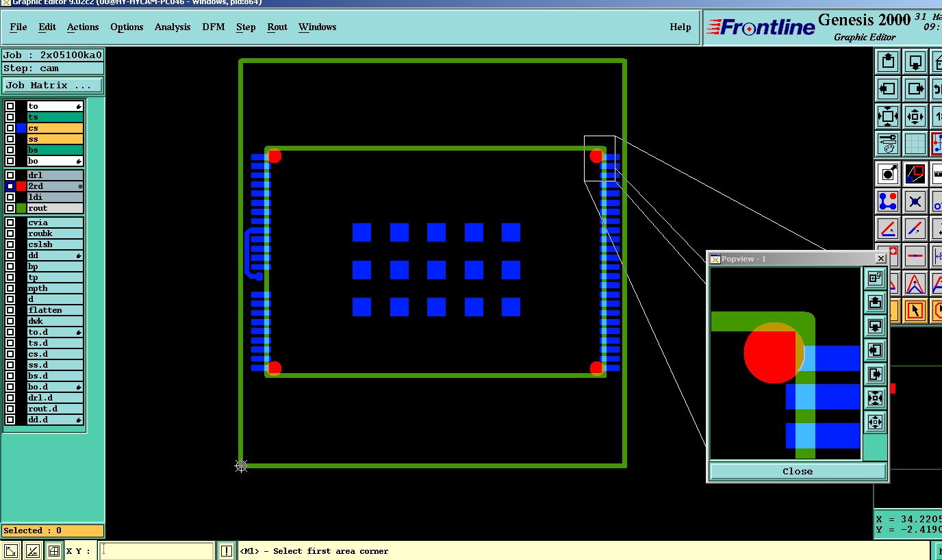
Task: Open the Actions menu
Action: tap(83, 27)
